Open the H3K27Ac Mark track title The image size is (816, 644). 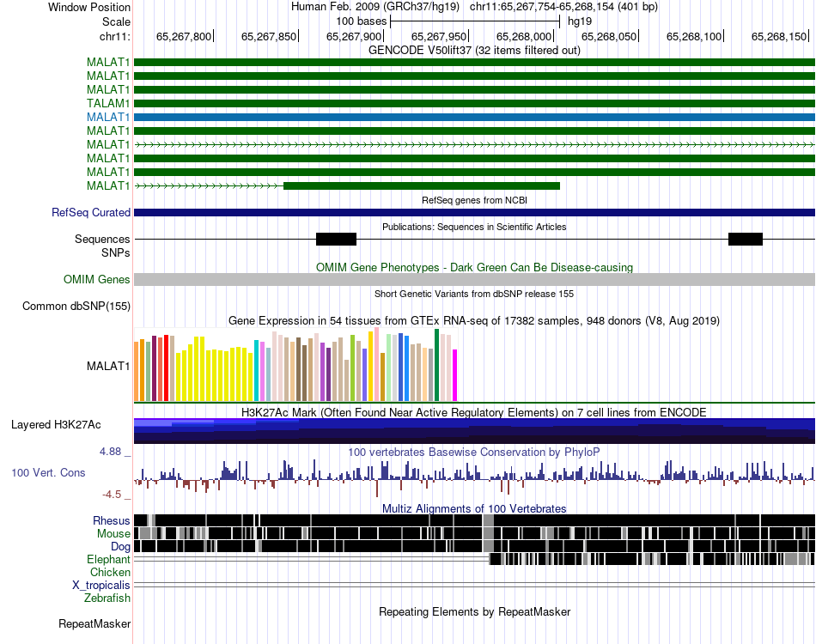pos(474,412)
